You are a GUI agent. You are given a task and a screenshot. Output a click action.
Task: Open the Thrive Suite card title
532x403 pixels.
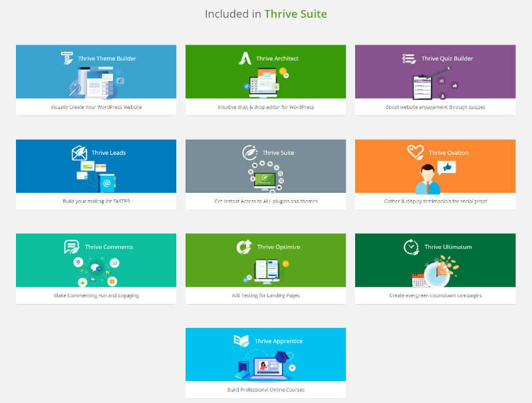(278, 153)
